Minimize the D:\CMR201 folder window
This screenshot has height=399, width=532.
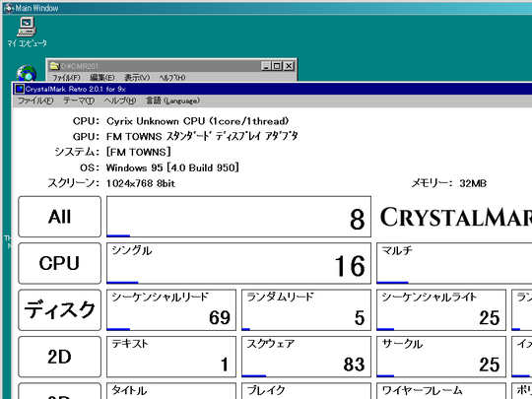coord(266,66)
